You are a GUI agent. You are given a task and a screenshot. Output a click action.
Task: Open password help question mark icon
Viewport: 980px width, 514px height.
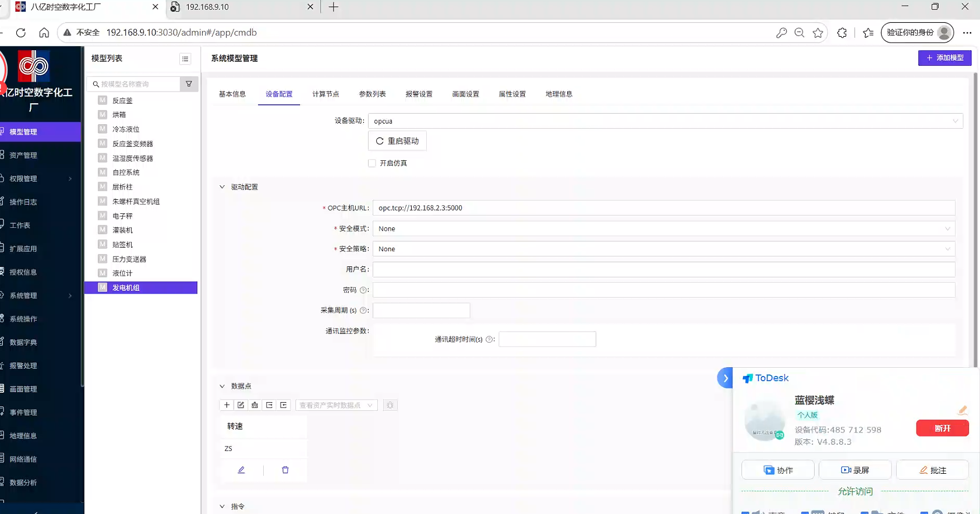tap(363, 290)
